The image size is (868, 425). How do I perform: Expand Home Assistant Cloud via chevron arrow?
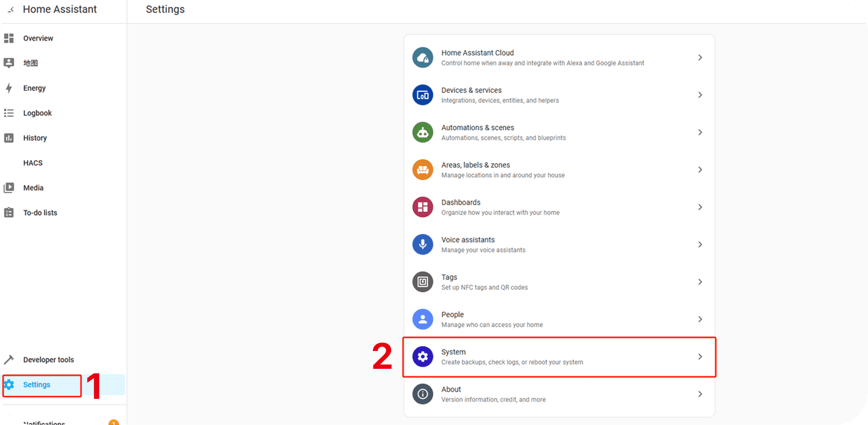point(700,58)
